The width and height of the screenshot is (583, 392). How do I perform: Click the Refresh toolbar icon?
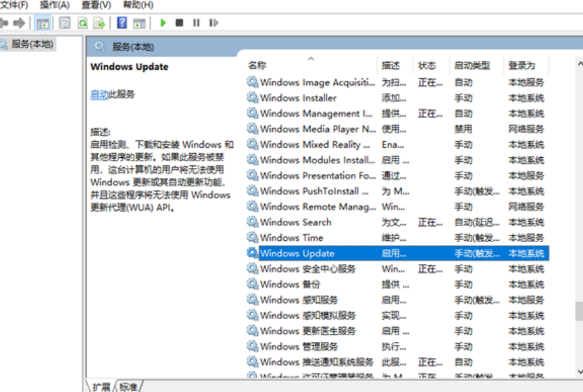(x=82, y=23)
